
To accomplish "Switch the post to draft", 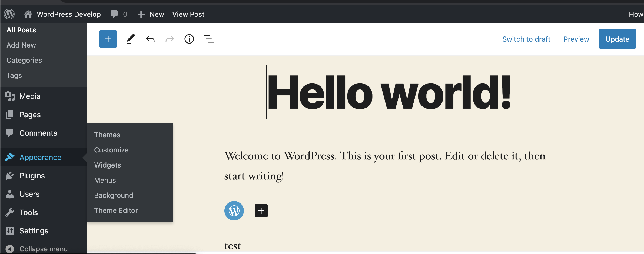I will coord(526,39).
